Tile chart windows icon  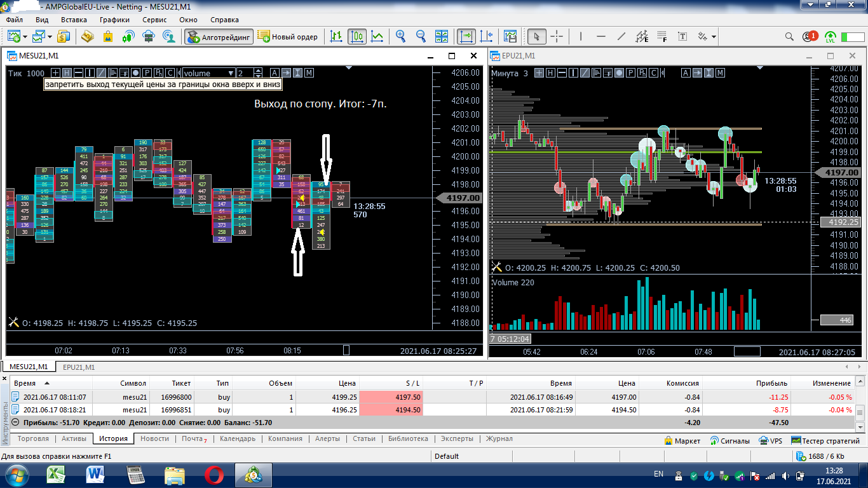pyautogui.click(x=441, y=36)
